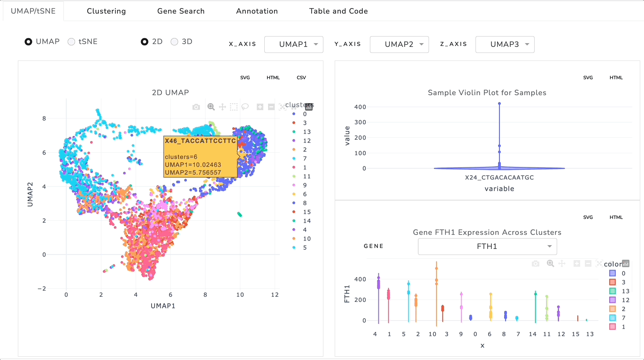The image size is (644, 360).
Task: Select the Pan tool in UMAP modebar
Action: (x=222, y=107)
